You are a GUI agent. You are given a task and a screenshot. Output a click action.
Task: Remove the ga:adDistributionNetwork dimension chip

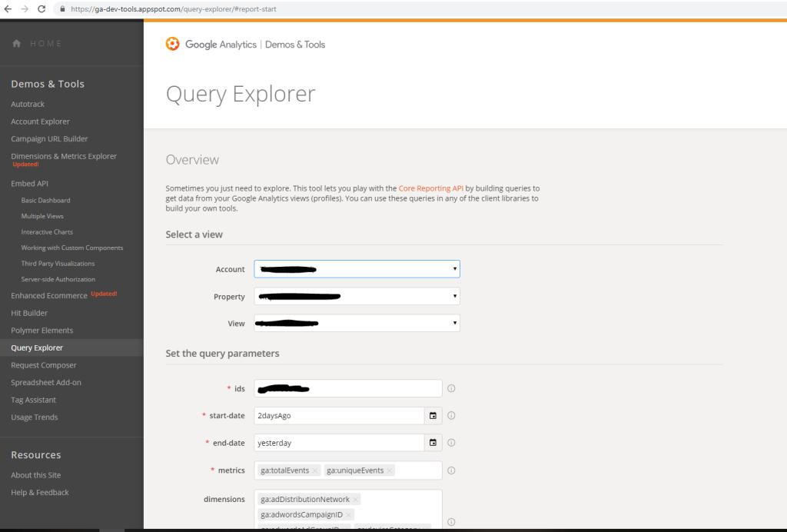tap(355, 500)
